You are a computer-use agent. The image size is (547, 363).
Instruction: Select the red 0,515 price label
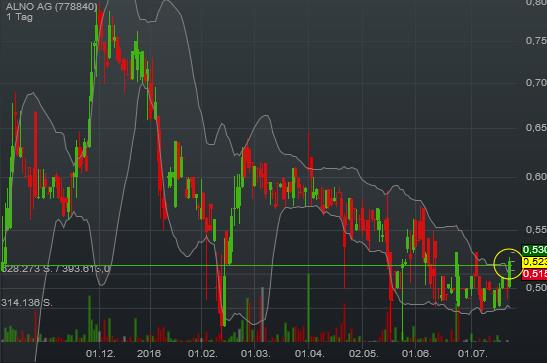[534, 274]
